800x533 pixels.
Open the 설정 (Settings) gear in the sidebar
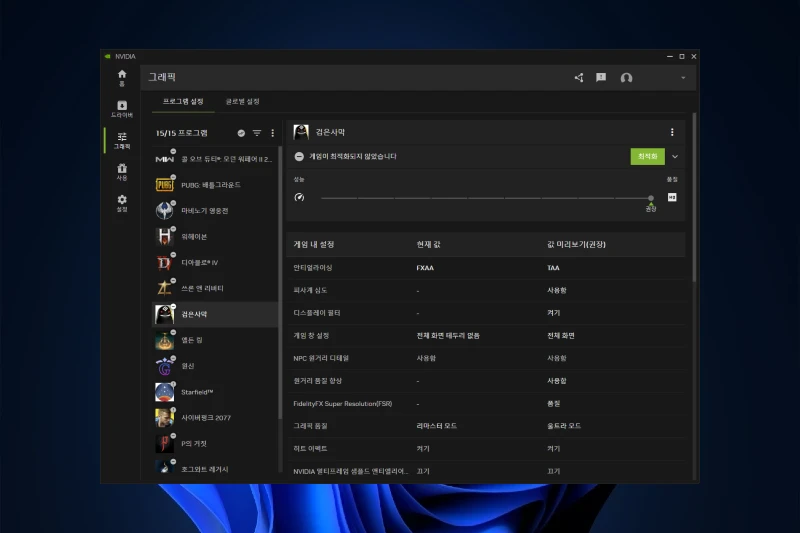click(122, 202)
